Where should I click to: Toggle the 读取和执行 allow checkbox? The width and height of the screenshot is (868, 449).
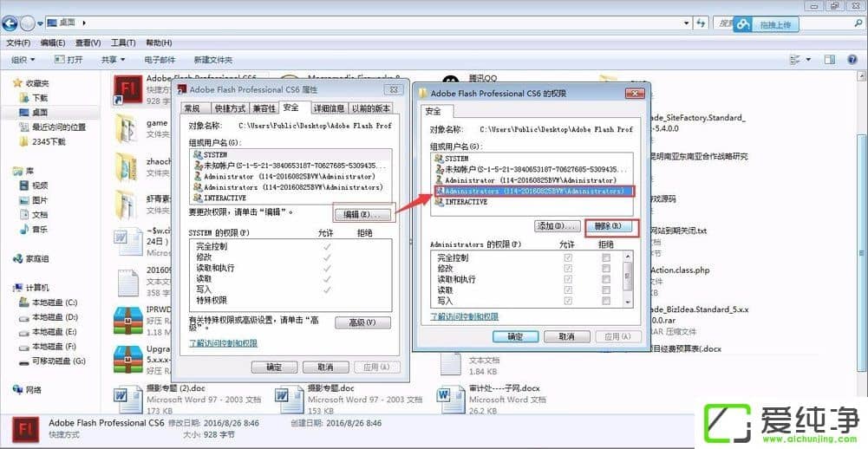(x=568, y=279)
